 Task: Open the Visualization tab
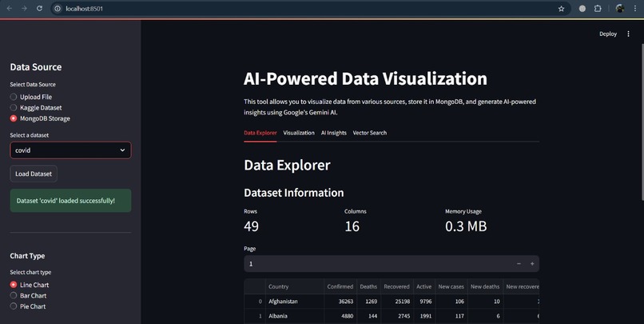299,133
